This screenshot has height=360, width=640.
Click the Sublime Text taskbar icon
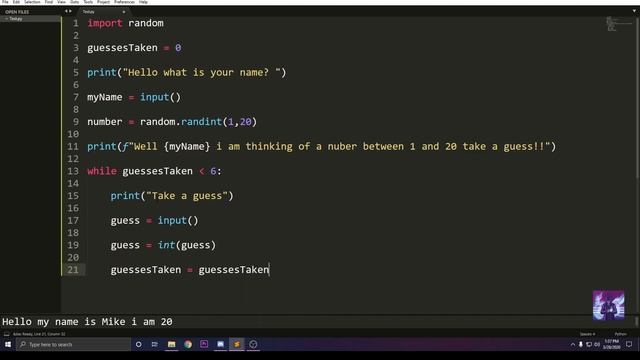coord(237,344)
